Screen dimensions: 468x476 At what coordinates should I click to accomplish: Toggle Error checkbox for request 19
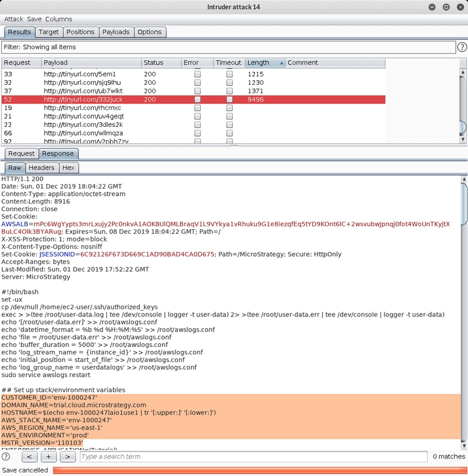click(197, 108)
